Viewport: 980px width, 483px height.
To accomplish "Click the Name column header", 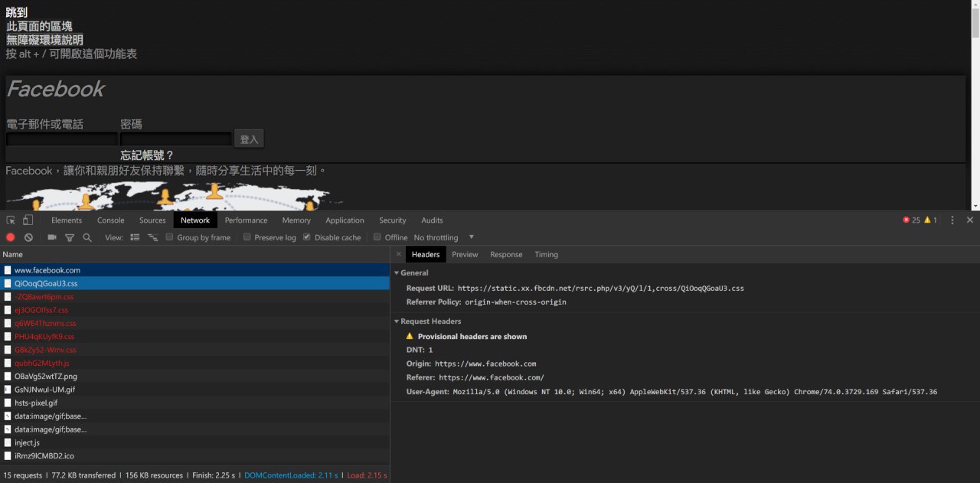I will [x=194, y=254].
